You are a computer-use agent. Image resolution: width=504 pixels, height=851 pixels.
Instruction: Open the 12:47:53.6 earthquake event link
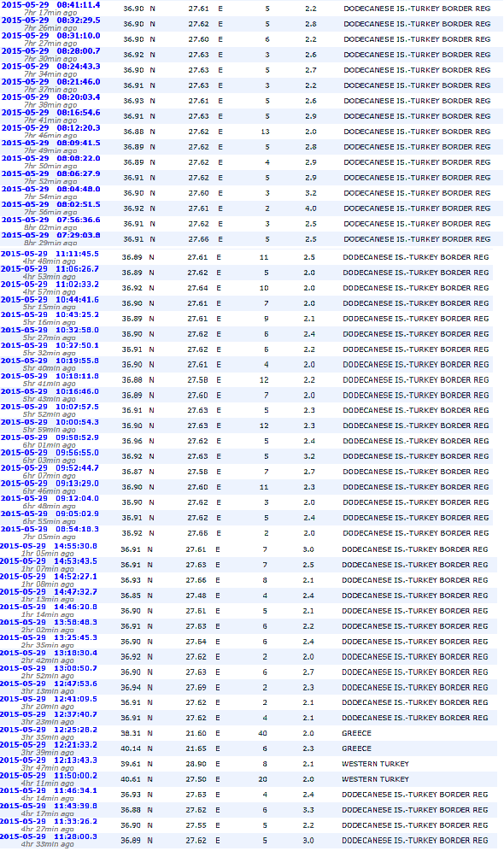click(49, 684)
